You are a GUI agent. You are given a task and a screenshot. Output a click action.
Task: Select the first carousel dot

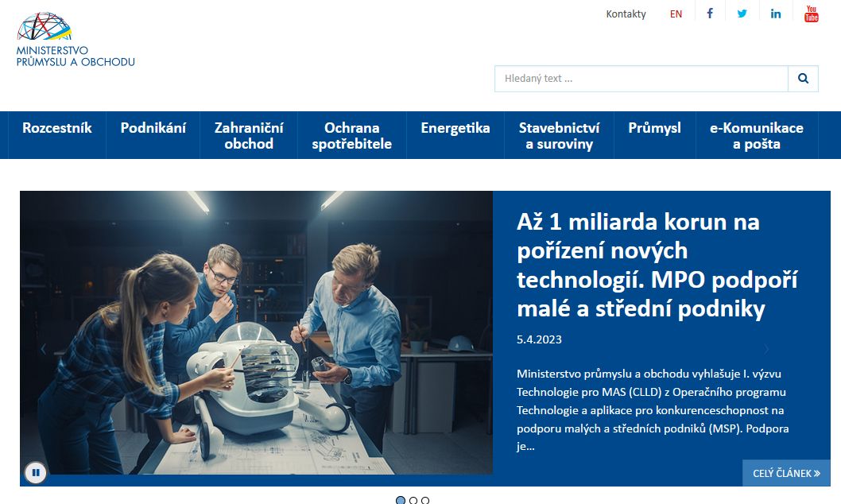[x=400, y=500]
